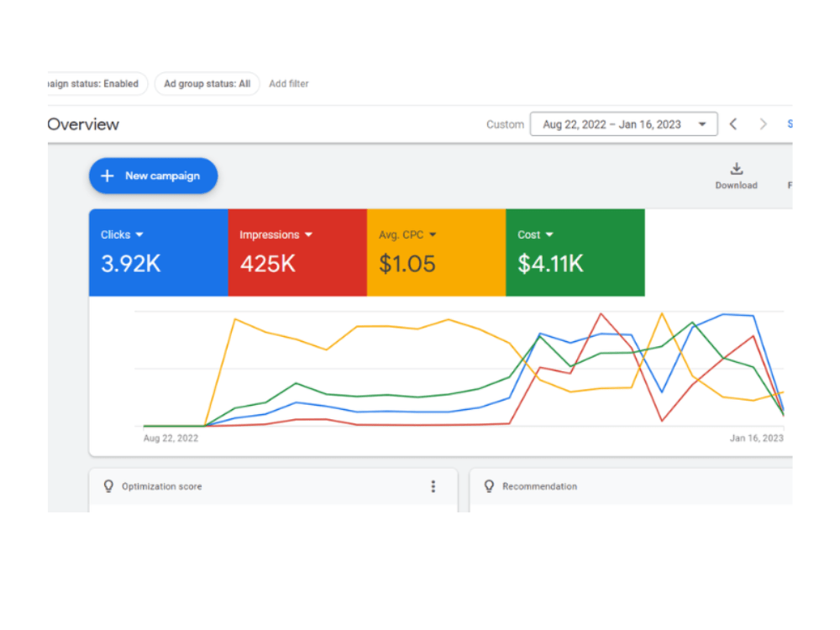This screenshot has height=630, width=840.
Task: Click the Recommendation card title
Action: (x=539, y=486)
